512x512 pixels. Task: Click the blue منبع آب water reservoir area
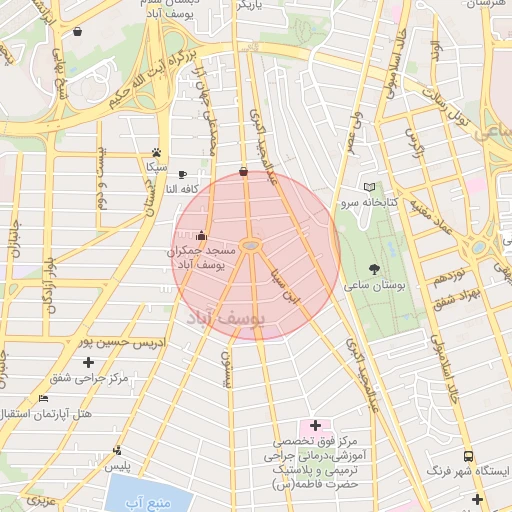pos(149,493)
